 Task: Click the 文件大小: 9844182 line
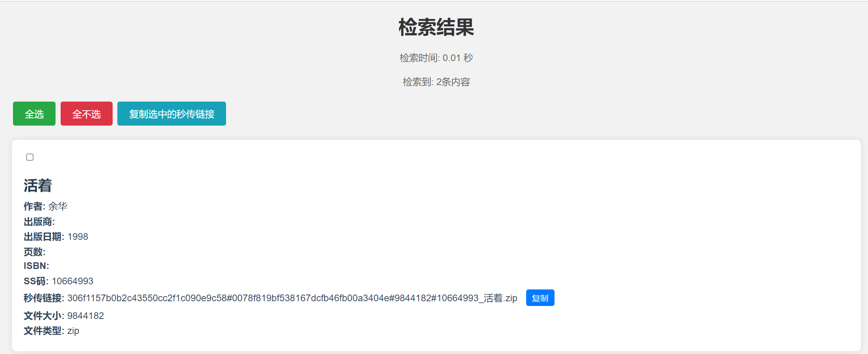[x=64, y=316]
